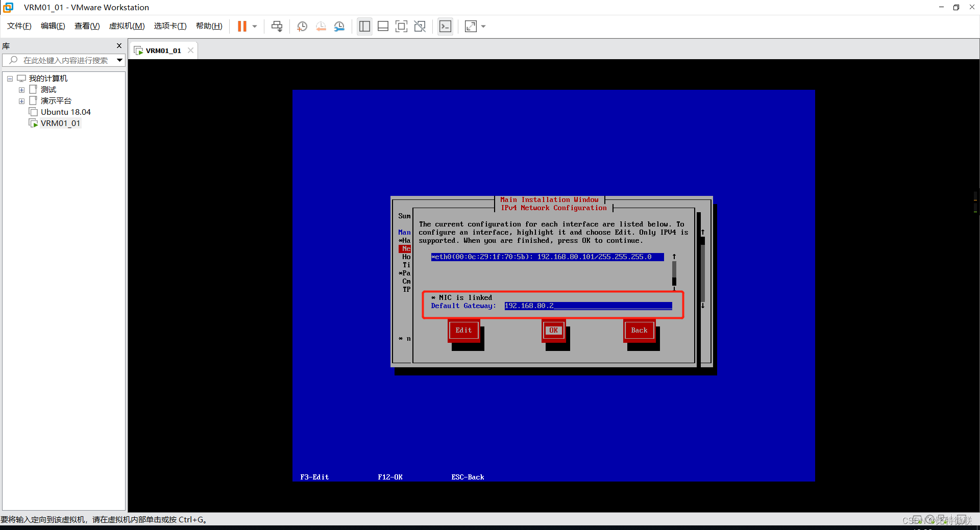Open the 查看(V) menu
The height and width of the screenshot is (530, 980).
tap(87, 26)
